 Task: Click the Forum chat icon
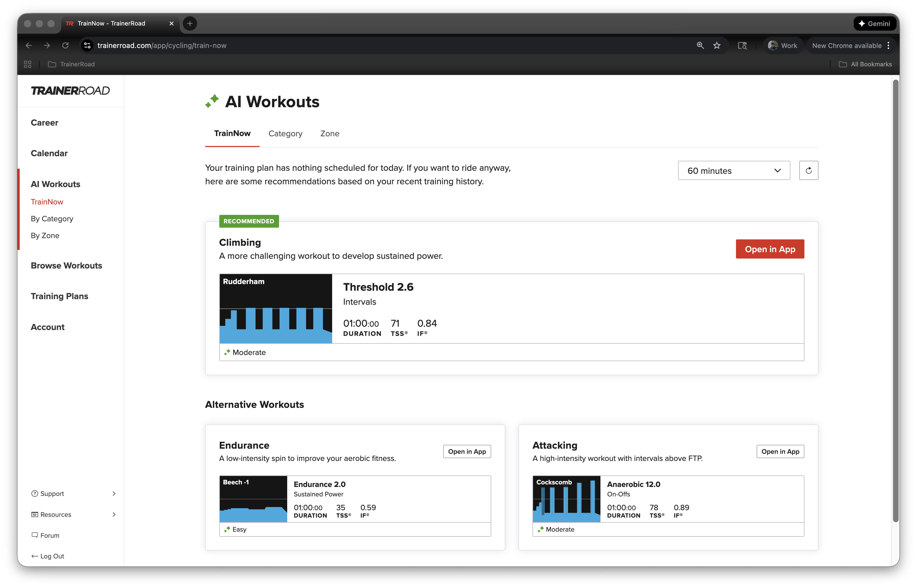click(x=34, y=535)
